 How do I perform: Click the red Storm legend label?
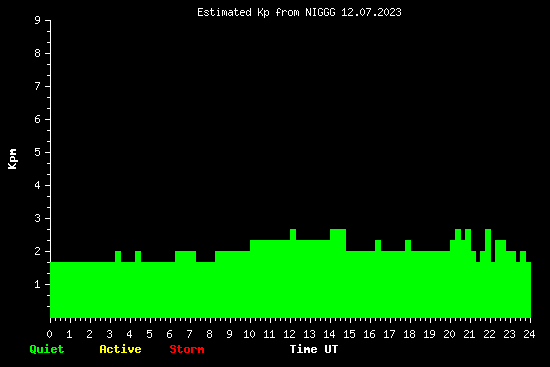[x=187, y=349]
